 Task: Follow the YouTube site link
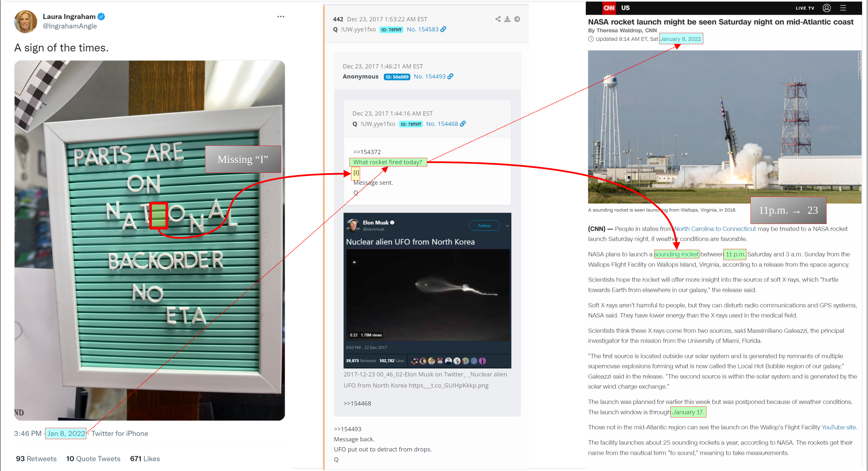click(838, 427)
